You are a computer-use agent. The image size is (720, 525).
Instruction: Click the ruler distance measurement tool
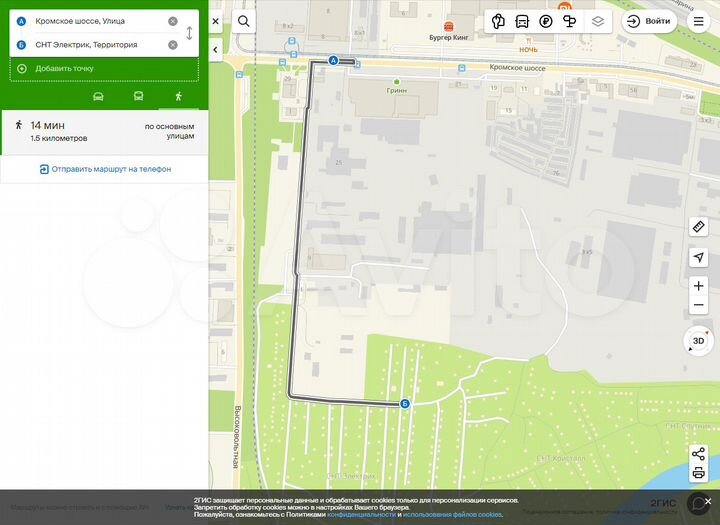point(698,227)
